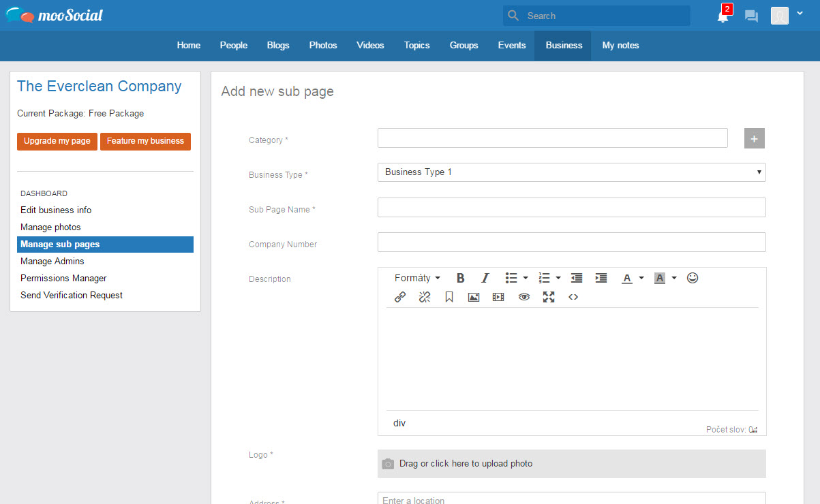Insert a numbered list
This screenshot has width=820, height=504.
[x=544, y=278]
